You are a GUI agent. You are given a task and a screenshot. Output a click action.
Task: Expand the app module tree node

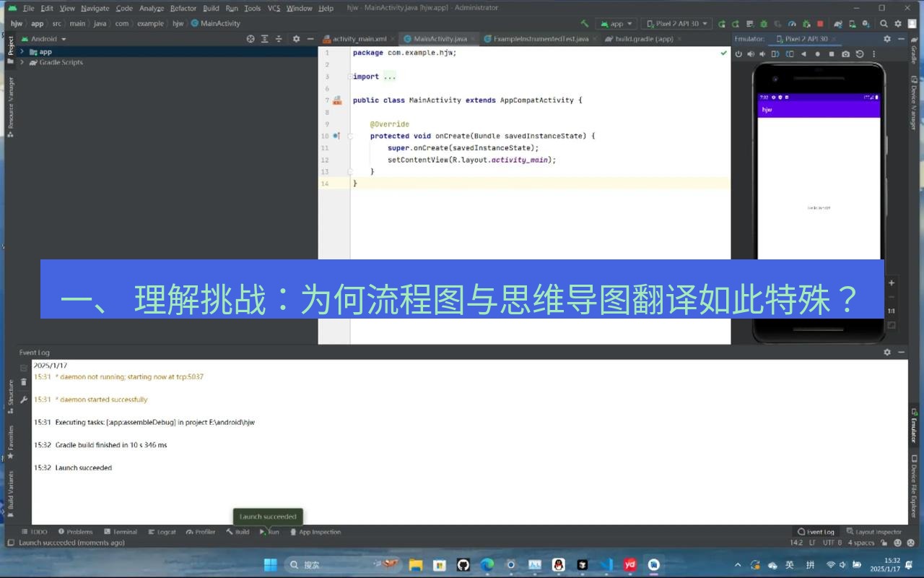tap(22, 52)
